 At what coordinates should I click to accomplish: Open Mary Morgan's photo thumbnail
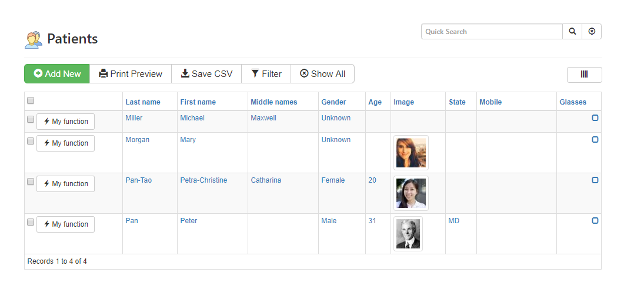coord(411,153)
